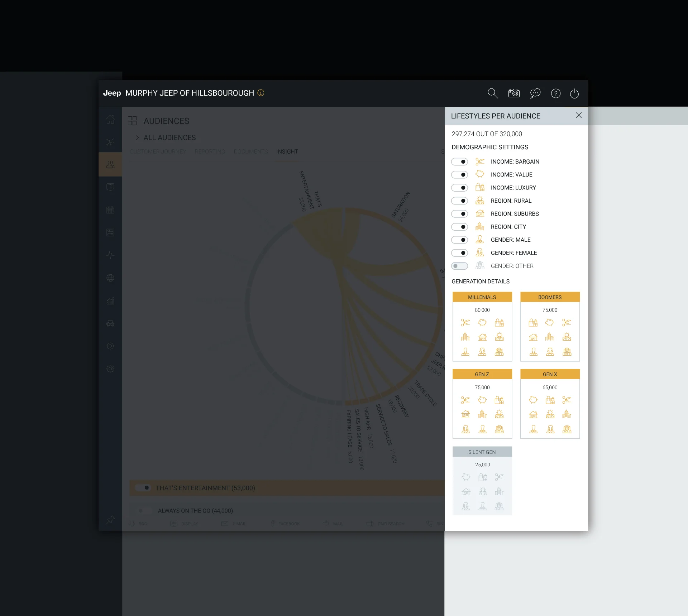Go to Home in the sidebar
Viewport: 688px width, 616px height.
click(x=110, y=119)
